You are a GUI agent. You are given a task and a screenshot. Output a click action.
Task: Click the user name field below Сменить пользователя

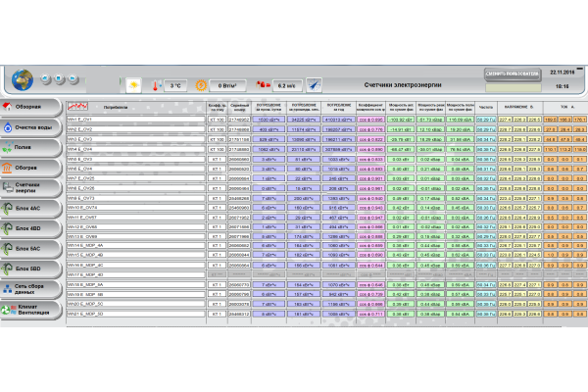tap(512, 87)
